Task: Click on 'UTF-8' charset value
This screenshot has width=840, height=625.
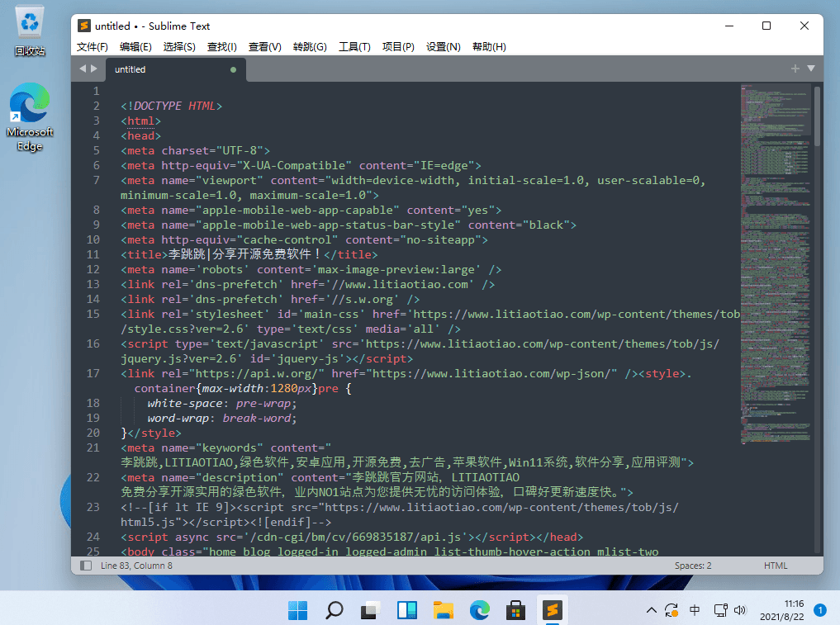Action: [x=240, y=150]
